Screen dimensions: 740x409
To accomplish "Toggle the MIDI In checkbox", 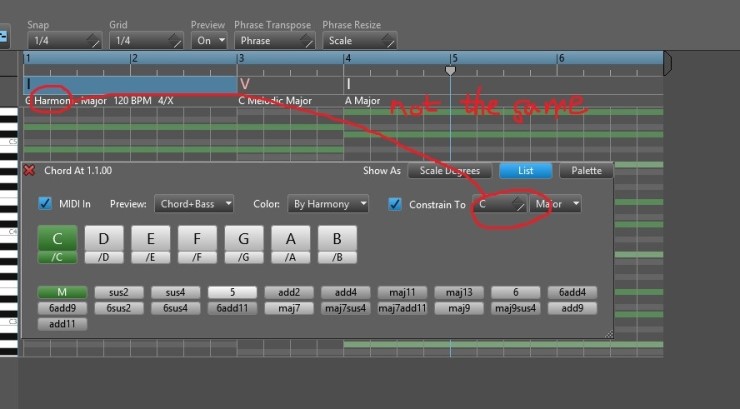I will point(45,204).
